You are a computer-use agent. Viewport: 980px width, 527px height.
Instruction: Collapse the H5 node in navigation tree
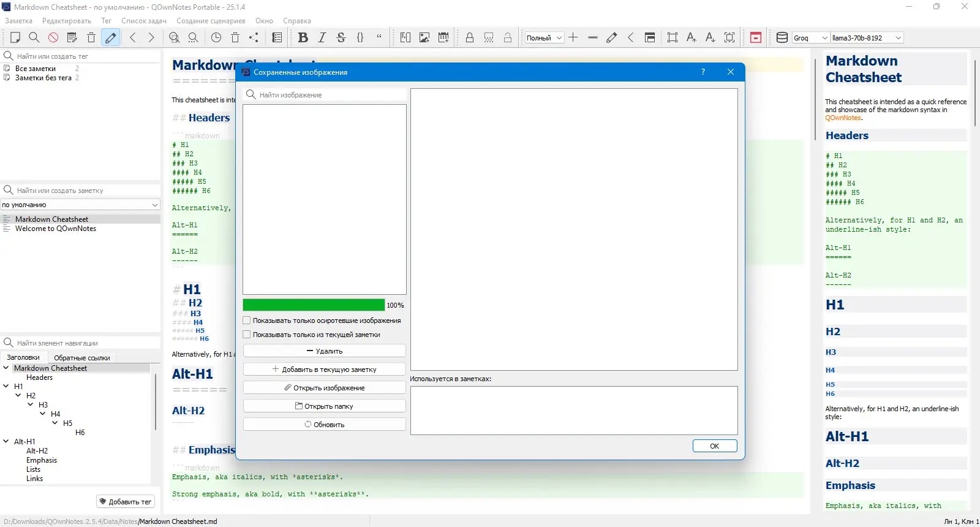pos(55,423)
